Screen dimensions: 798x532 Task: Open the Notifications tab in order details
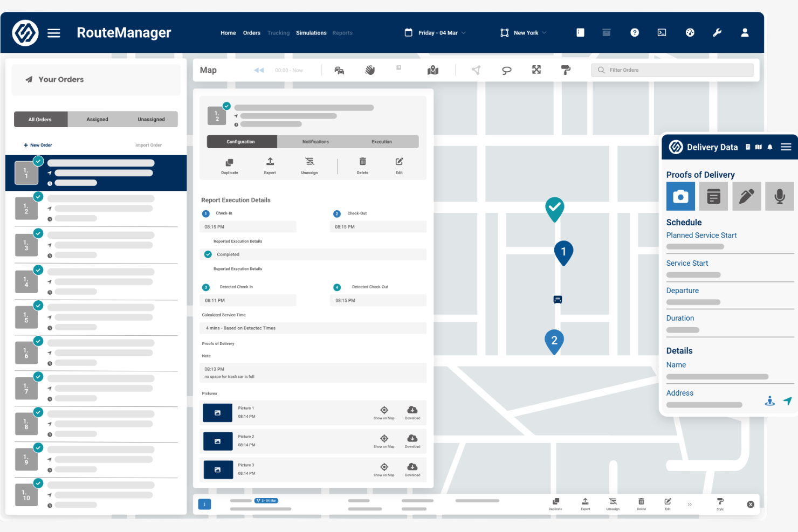coord(315,141)
